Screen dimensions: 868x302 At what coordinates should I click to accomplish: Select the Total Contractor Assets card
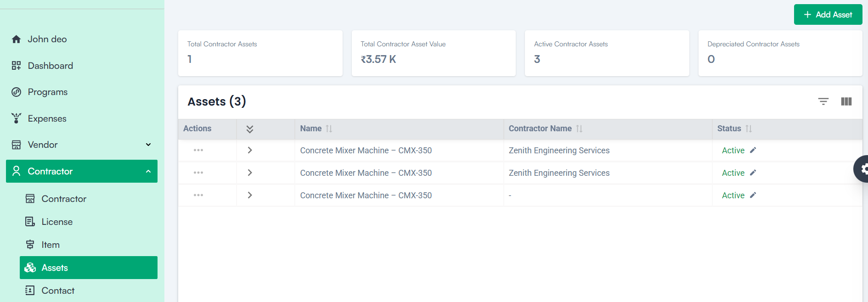(260, 53)
